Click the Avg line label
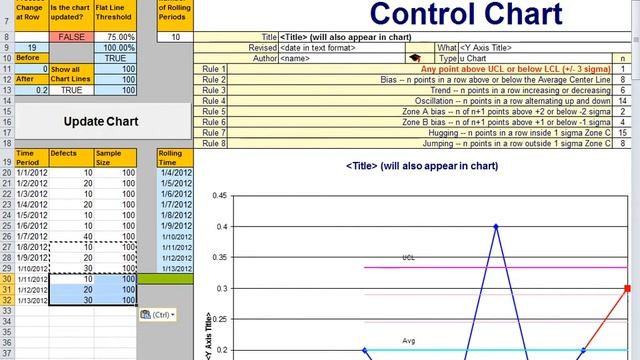This screenshot has height=360, width=640. (409, 341)
